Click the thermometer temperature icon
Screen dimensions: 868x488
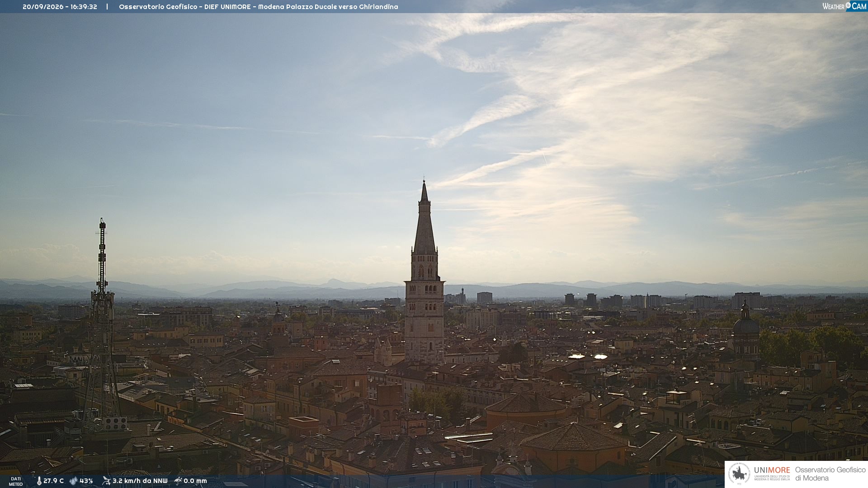click(39, 481)
